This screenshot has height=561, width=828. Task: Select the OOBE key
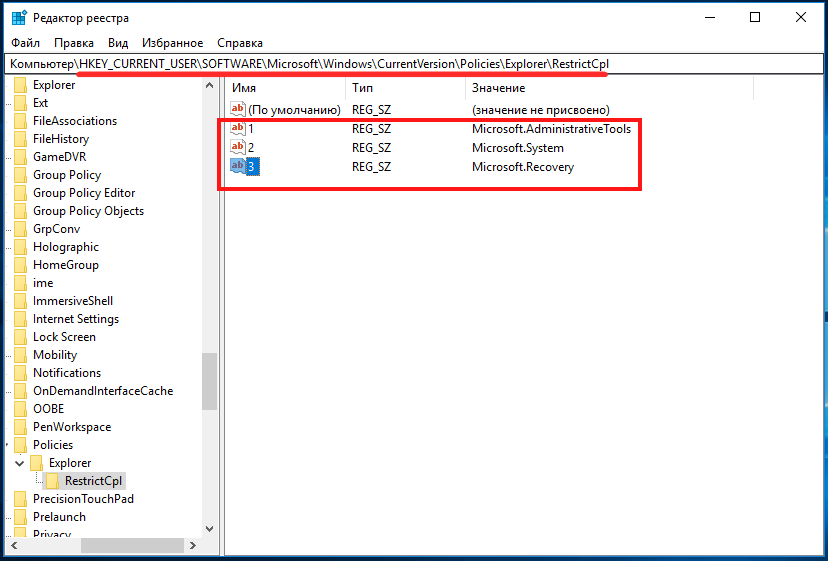(49, 409)
